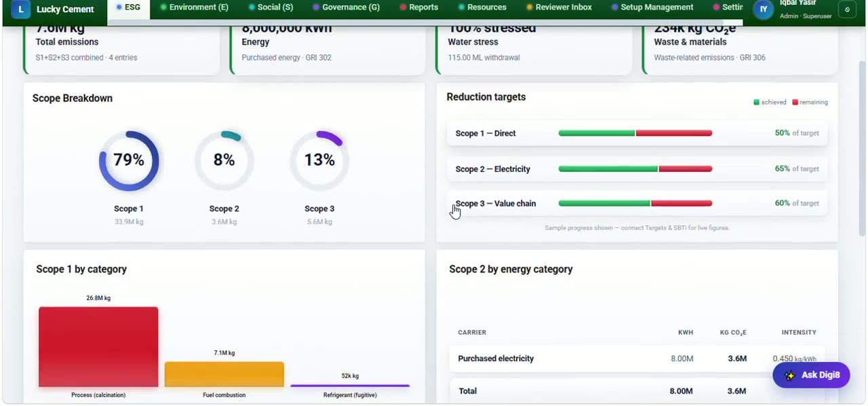Click the Scope 2 — Electricity progress bar
The width and height of the screenshot is (868, 406).
click(635, 168)
